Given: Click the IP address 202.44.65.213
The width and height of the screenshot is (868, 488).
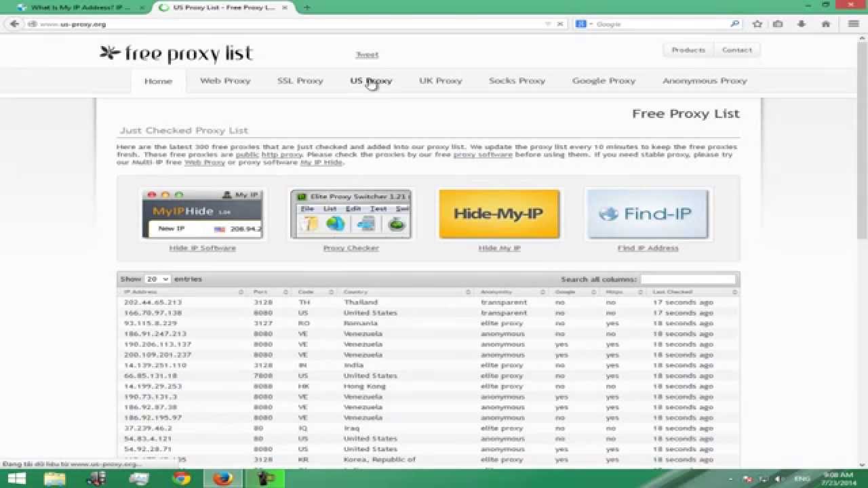Looking at the screenshot, I should coord(153,302).
